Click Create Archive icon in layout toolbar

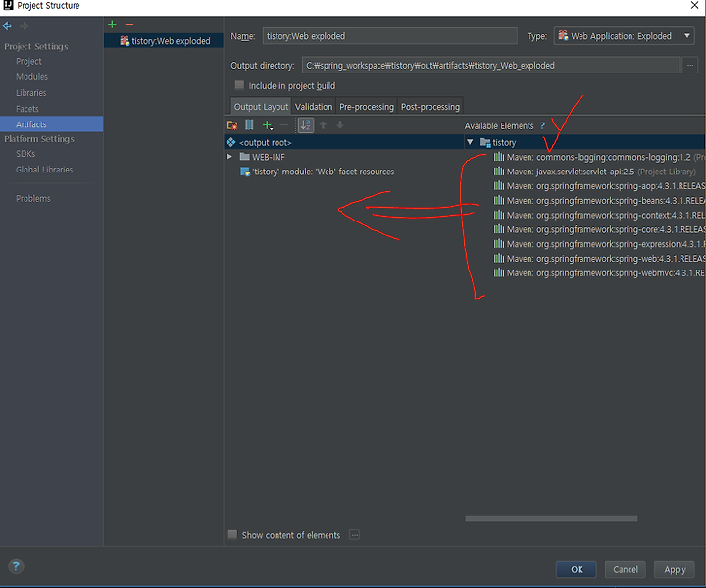[249, 125]
